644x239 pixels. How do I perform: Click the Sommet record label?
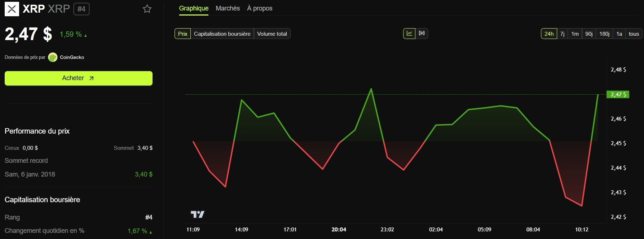[x=26, y=161]
